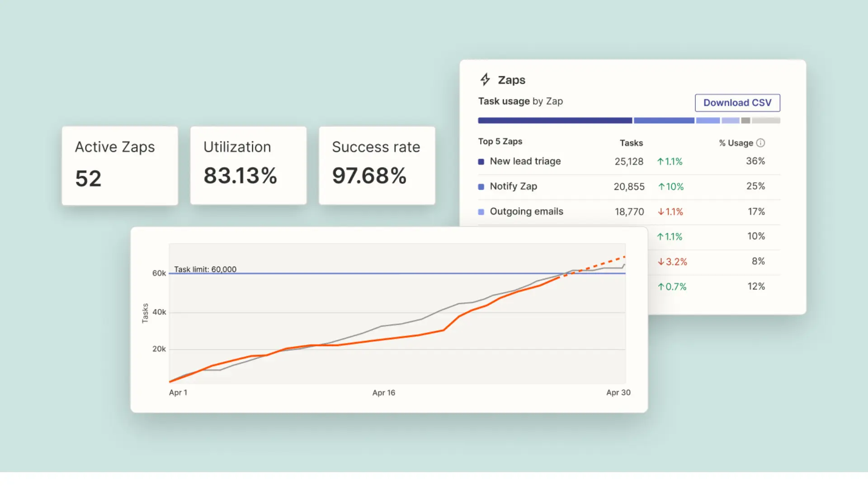Open the Outgoing emails row

[629, 211]
